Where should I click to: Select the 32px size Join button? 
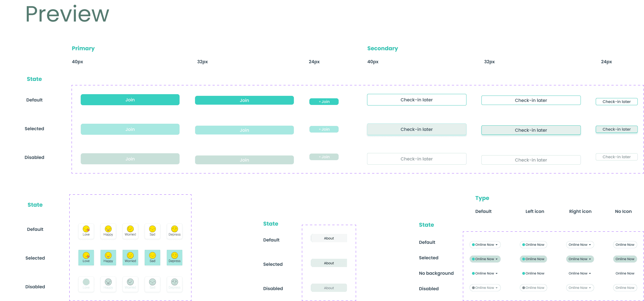[x=244, y=100]
